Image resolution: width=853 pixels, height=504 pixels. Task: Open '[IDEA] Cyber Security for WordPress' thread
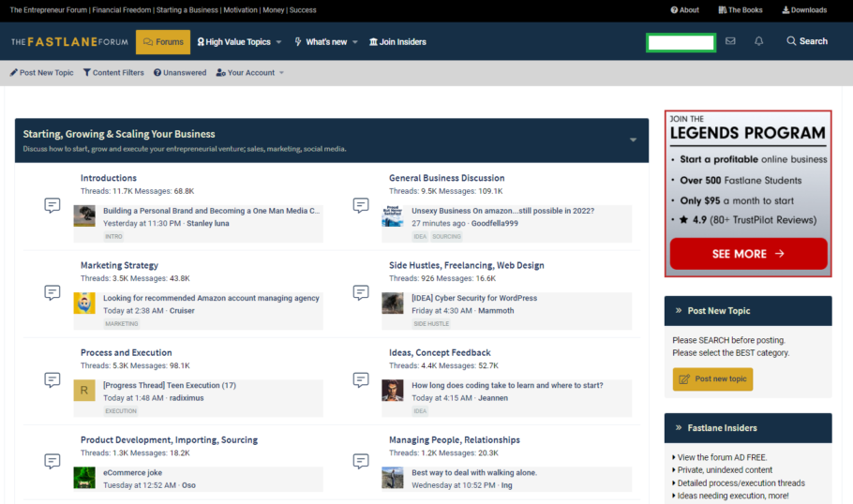click(x=474, y=298)
